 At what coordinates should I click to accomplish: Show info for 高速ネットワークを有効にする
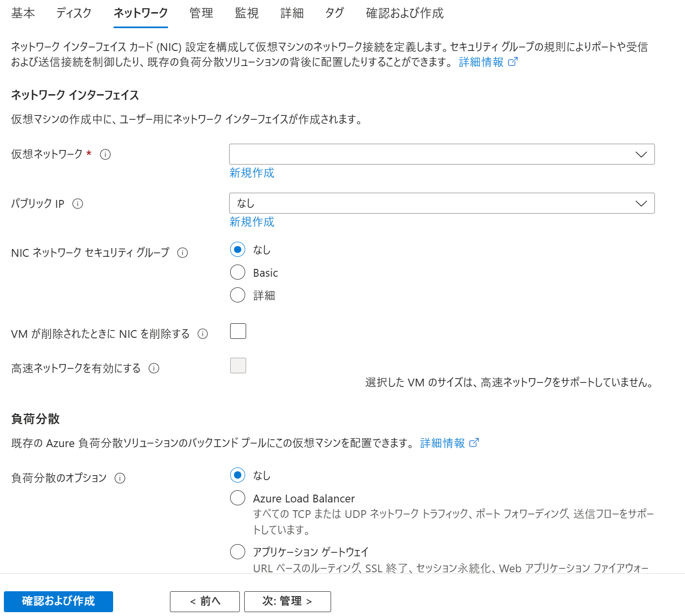[x=154, y=368]
